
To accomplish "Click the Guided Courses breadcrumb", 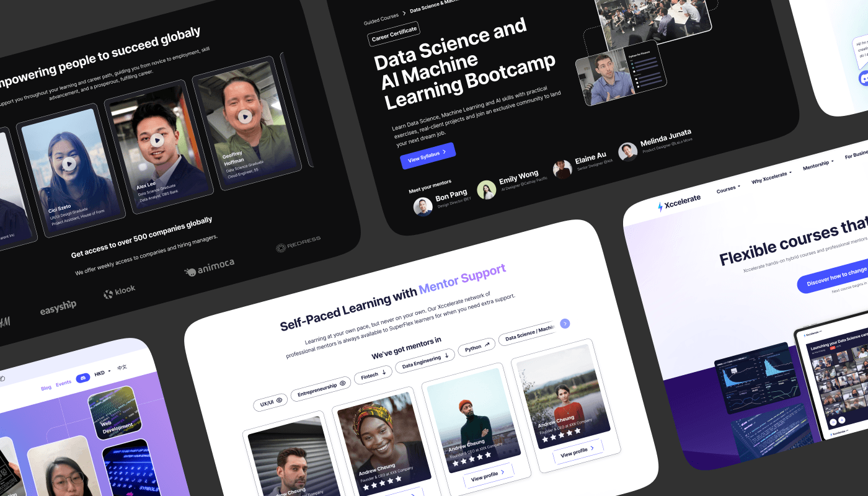I will click(x=381, y=19).
